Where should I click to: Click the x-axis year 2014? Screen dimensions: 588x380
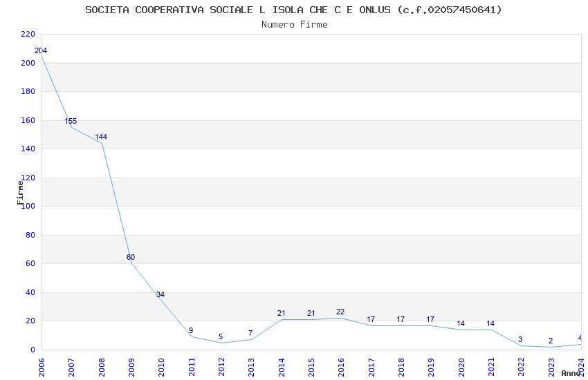pos(282,368)
